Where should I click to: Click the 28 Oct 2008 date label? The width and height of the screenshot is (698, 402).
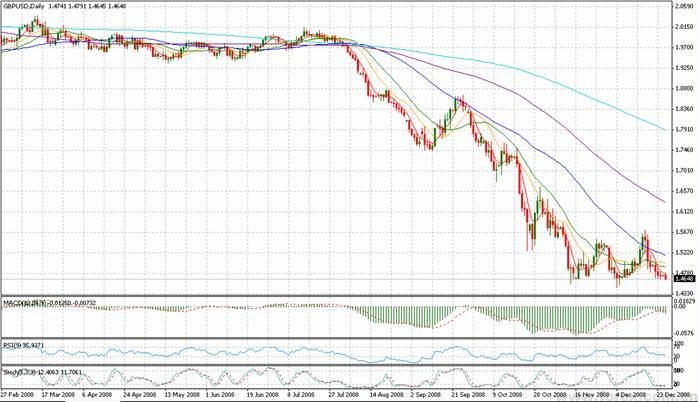[550, 395]
